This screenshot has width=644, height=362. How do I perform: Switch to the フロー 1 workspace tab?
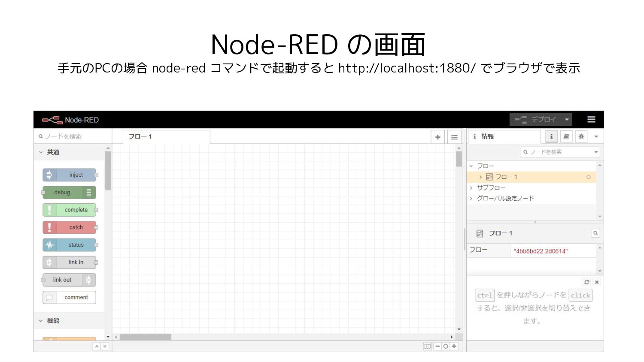[x=166, y=137]
